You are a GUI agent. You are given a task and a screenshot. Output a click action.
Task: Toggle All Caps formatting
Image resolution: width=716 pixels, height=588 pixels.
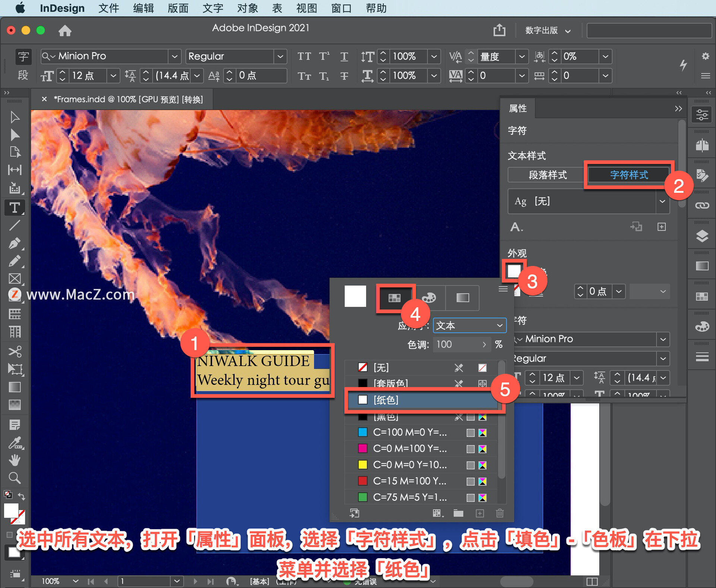(304, 56)
